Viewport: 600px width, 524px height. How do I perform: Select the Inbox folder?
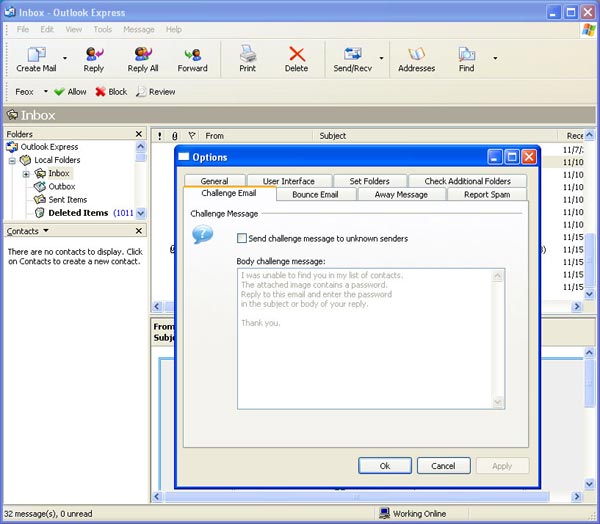click(x=52, y=173)
